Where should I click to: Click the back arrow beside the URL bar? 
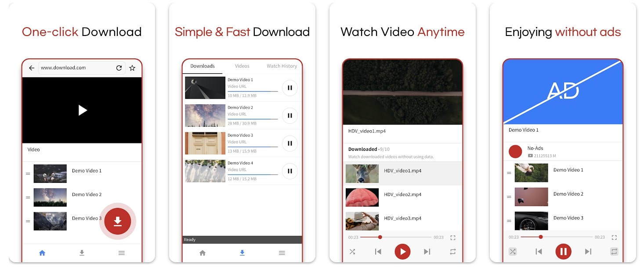point(32,68)
